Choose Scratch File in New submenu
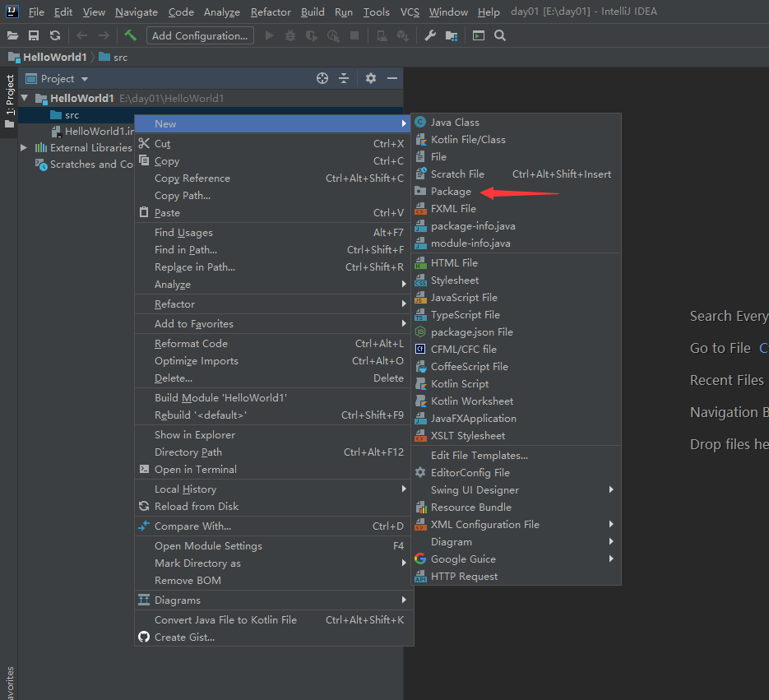 (x=516, y=174)
